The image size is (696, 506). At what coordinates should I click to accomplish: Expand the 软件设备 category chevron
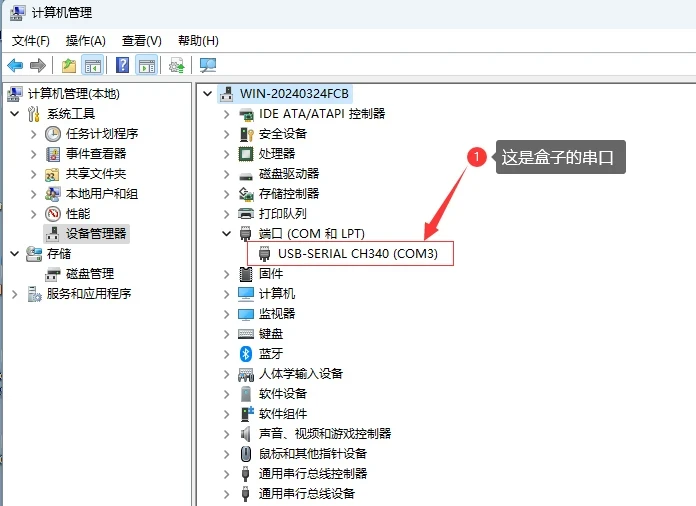click(226, 394)
